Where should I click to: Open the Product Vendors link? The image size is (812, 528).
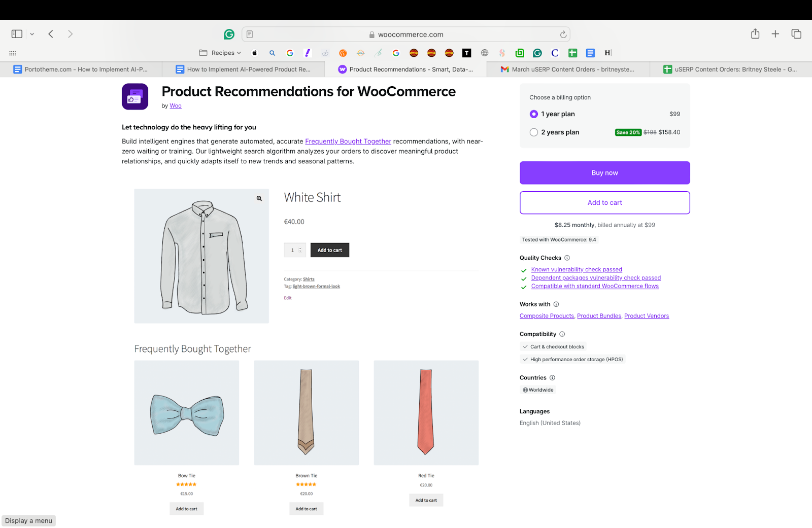click(x=647, y=316)
